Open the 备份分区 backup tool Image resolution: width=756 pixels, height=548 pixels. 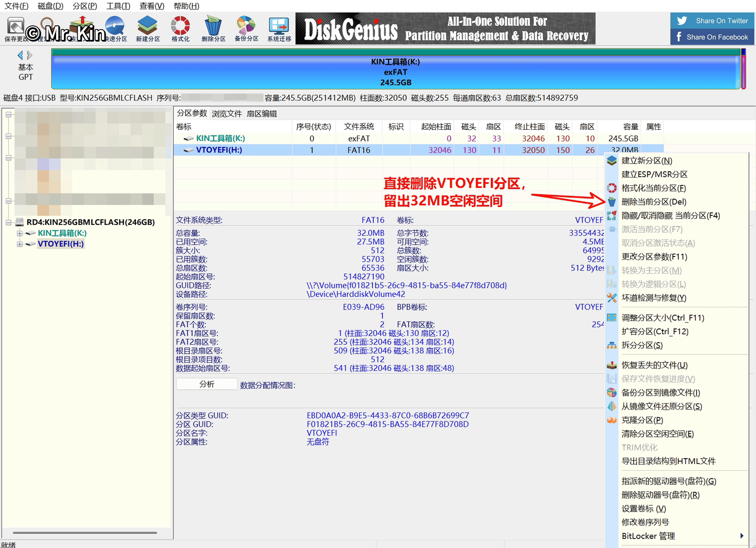point(246,29)
